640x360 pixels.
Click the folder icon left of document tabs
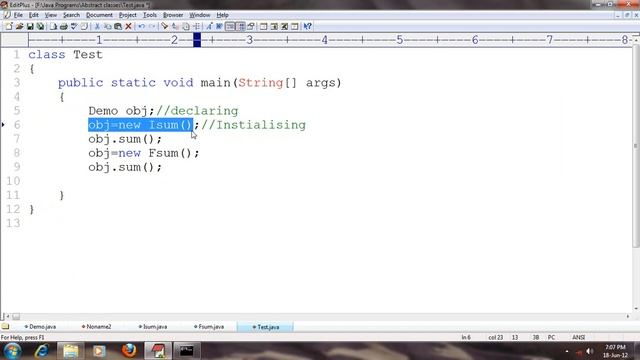click(x=5, y=327)
